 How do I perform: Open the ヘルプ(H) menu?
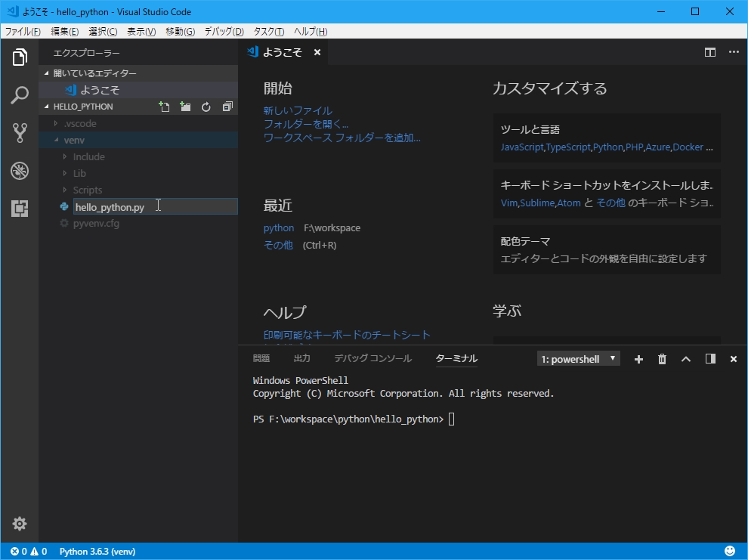[310, 32]
